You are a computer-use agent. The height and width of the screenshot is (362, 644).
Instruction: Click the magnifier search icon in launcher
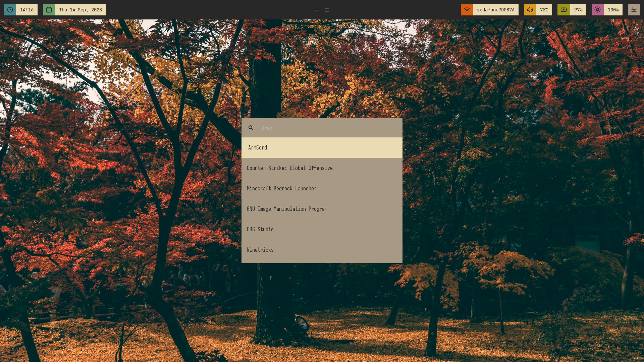coord(251,128)
